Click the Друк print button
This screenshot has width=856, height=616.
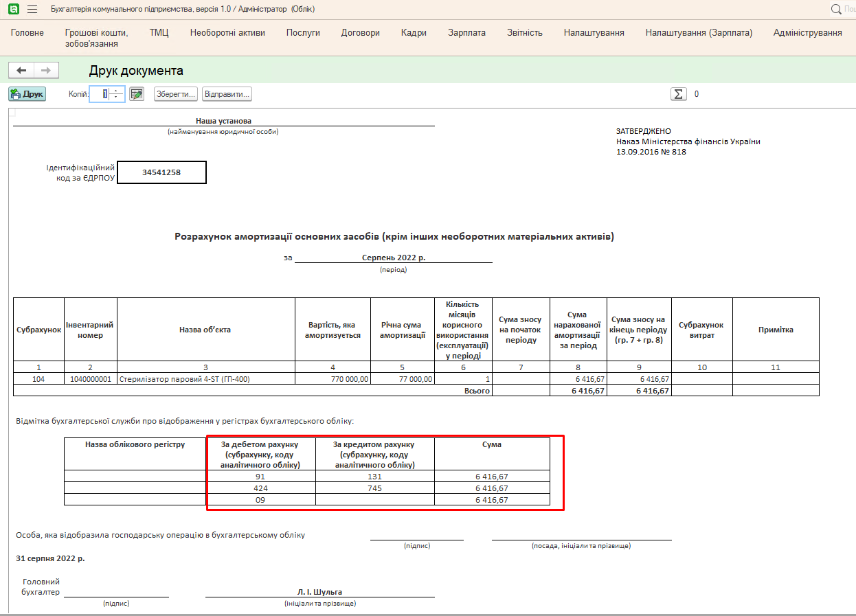click(x=27, y=94)
